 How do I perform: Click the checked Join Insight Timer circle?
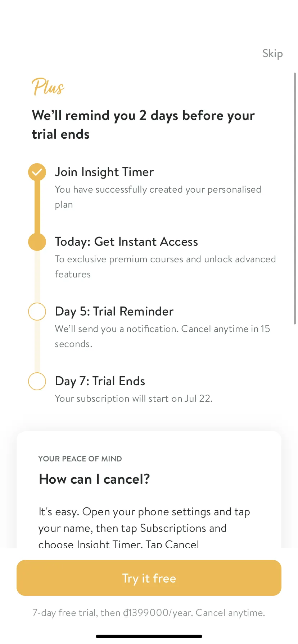(37, 172)
